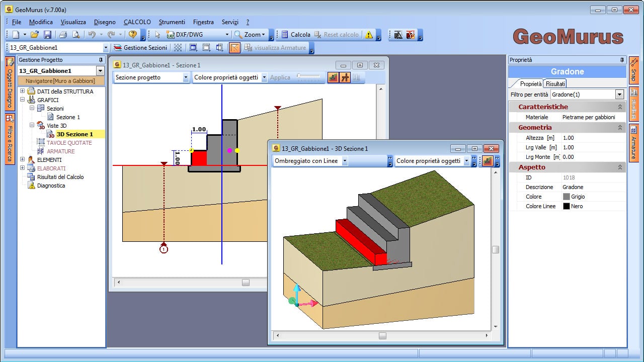Collapse the GRAFICI tree node
644x362 pixels.
click(22, 100)
